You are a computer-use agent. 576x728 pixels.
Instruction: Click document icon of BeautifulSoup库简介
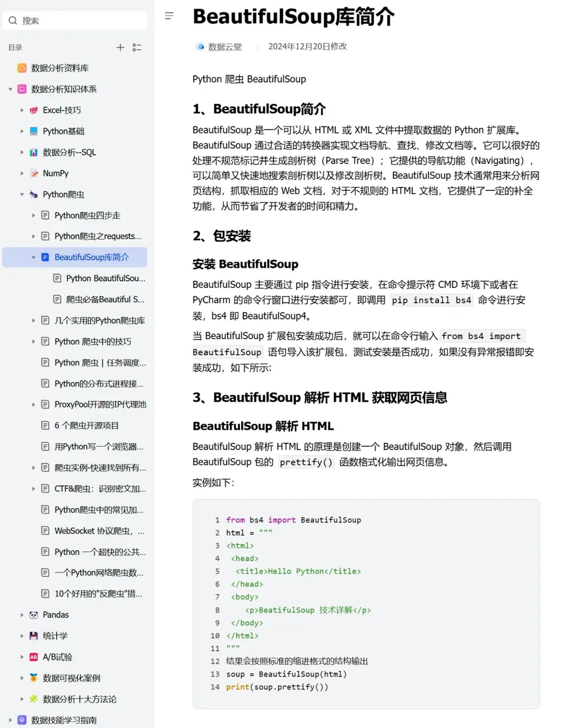[x=45, y=258]
